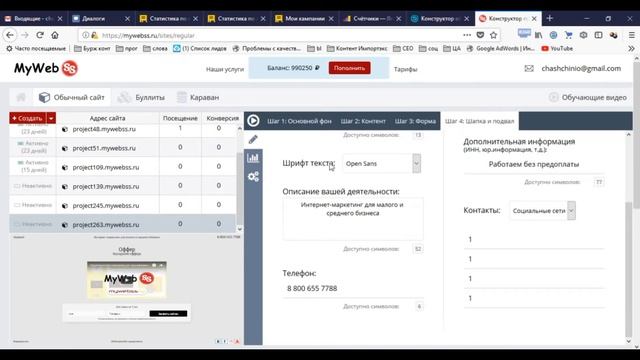Image resolution: width=640 pixels, height=360 pixels.
Task: Open the gears settings icon in sidebar
Action: point(253,177)
